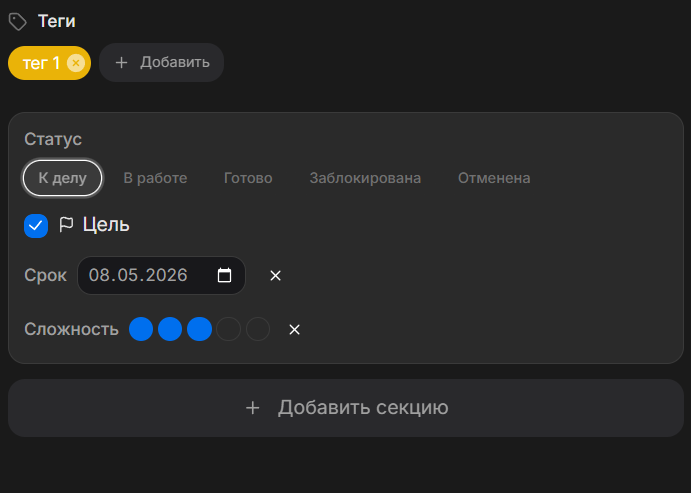Click the Теги heading
This screenshot has width=691, height=493.
56,21
